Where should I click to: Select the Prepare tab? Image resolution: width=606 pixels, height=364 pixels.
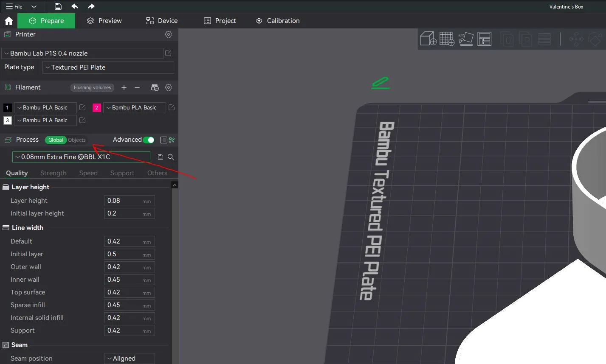pos(47,21)
